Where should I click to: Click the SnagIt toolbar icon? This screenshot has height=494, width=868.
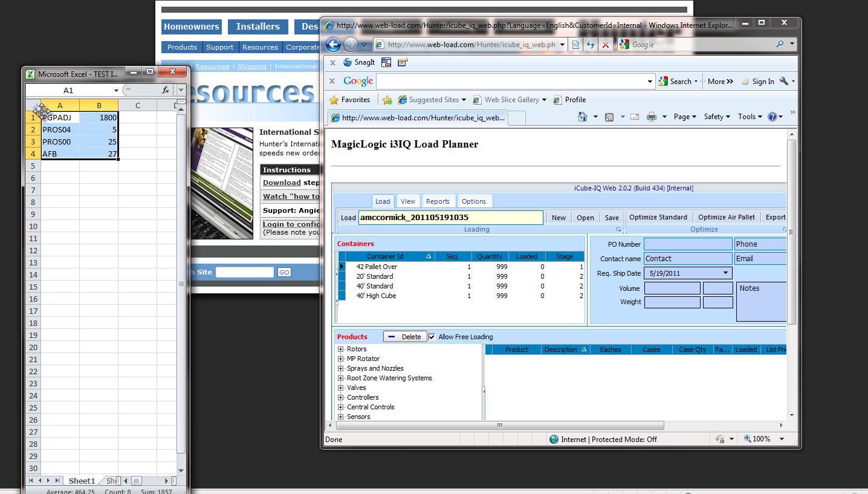pyautogui.click(x=359, y=62)
